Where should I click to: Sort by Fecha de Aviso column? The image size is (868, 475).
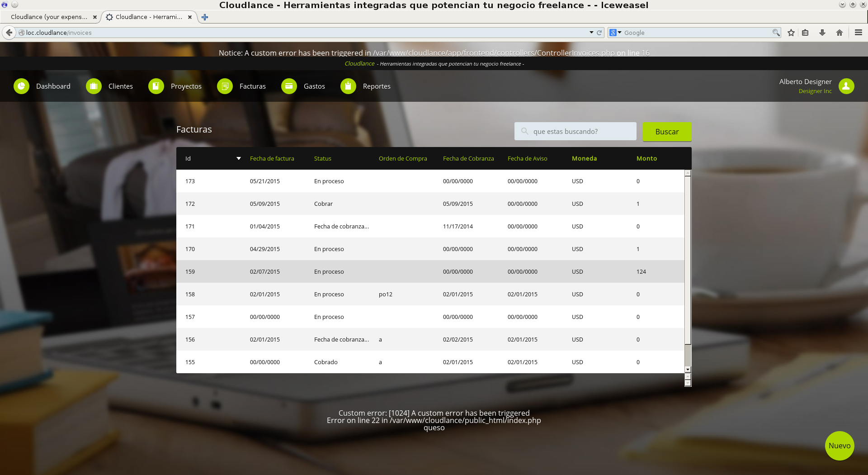pyautogui.click(x=528, y=158)
